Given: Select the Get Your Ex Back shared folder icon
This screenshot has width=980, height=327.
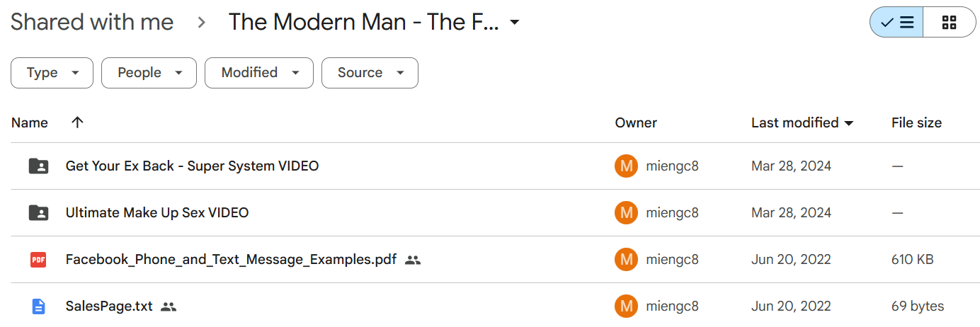Looking at the screenshot, I should point(38,166).
